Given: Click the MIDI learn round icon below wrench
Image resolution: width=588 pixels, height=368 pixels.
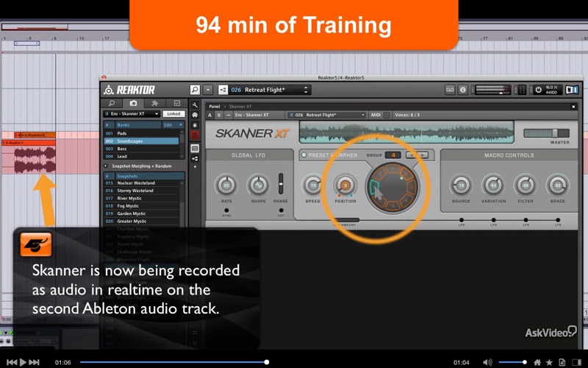Looking at the screenshot, I should [195, 115].
